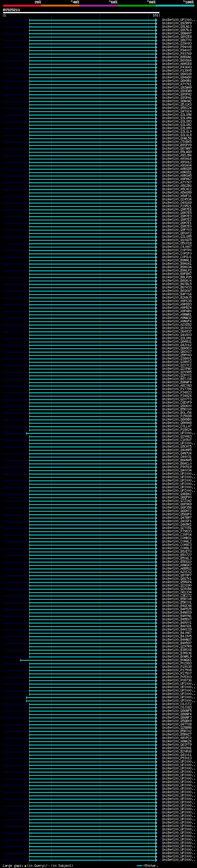
Task: Select label UniRef100_Q2VA63
Action: (x=177, y=437)
